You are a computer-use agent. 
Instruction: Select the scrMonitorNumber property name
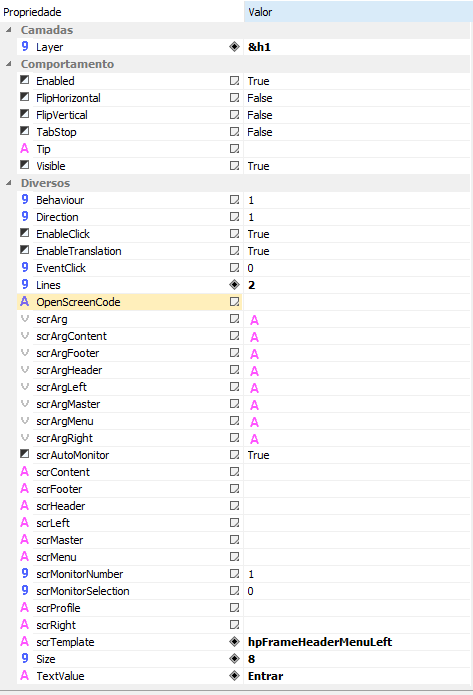point(80,574)
